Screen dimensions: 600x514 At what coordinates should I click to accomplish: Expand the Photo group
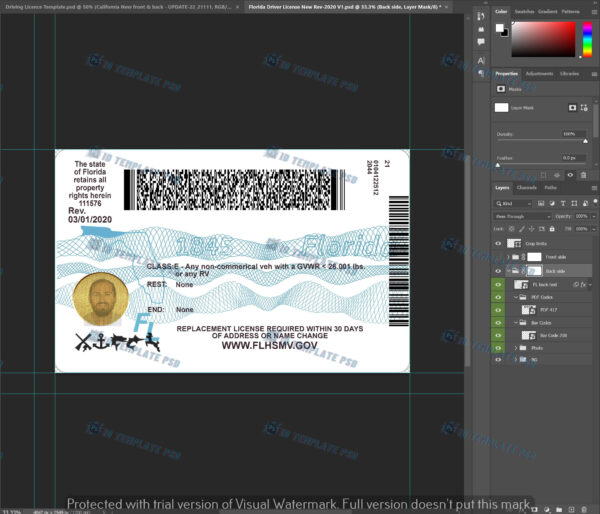click(516, 348)
